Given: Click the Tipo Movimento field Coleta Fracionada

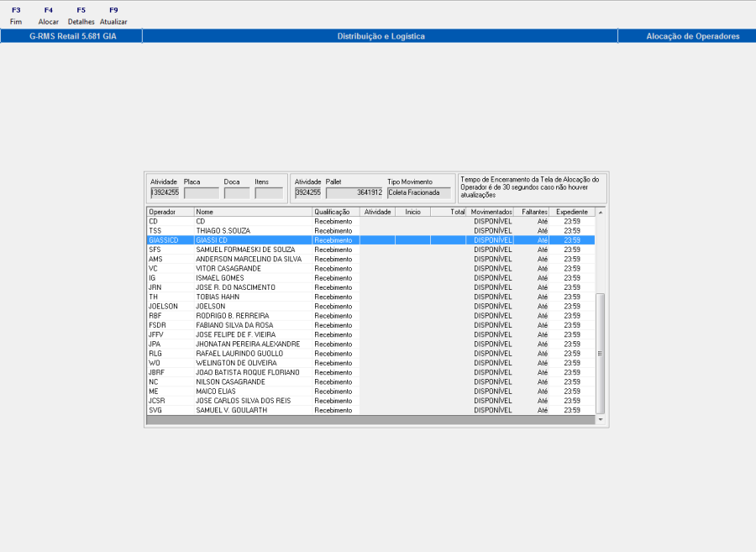Looking at the screenshot, I should point(418,193).
